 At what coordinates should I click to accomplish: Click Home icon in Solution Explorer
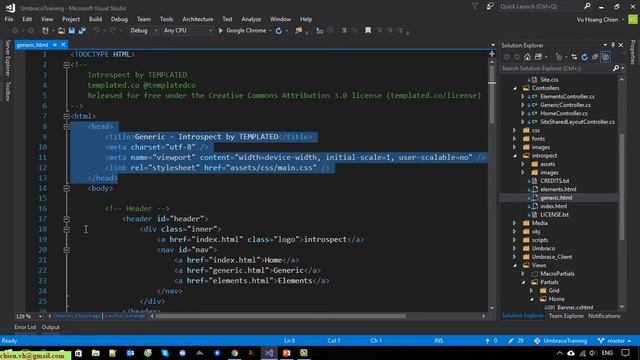tap(527, 57)
